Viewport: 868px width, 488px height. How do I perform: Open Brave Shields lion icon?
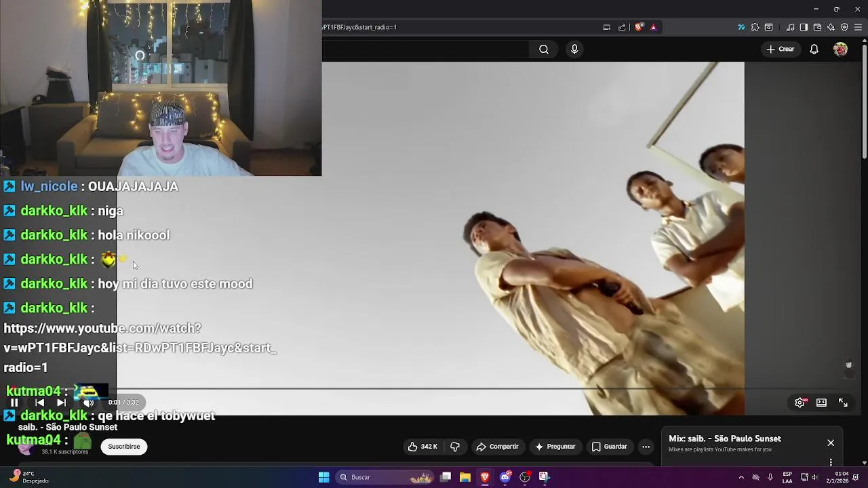point(639,27)
